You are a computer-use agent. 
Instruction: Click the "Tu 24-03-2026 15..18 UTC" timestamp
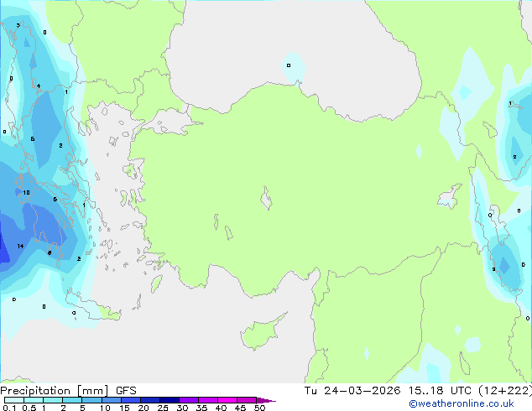(x=388, y=391)
